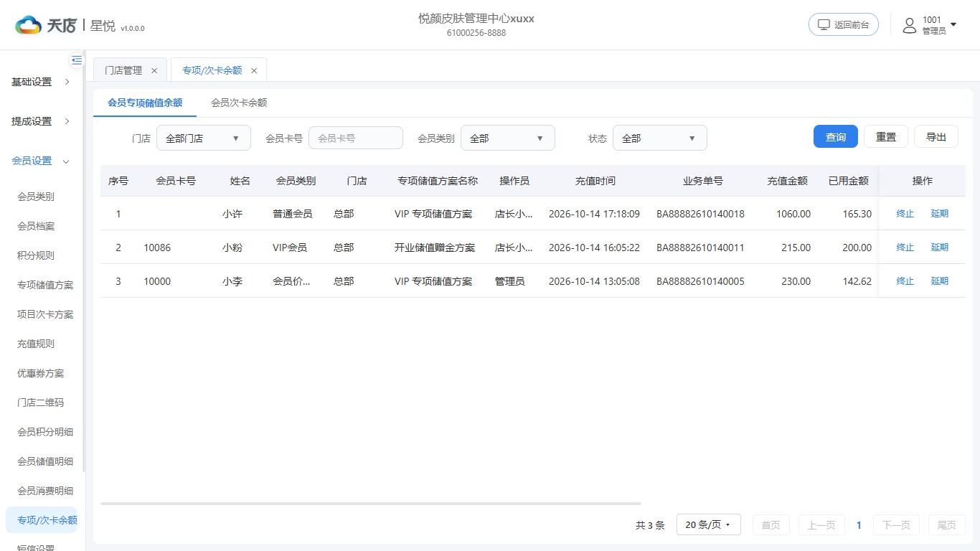Viewport: 980px width, 551px height.
Task: Click 终止 for member 小李
Action: 905,281
